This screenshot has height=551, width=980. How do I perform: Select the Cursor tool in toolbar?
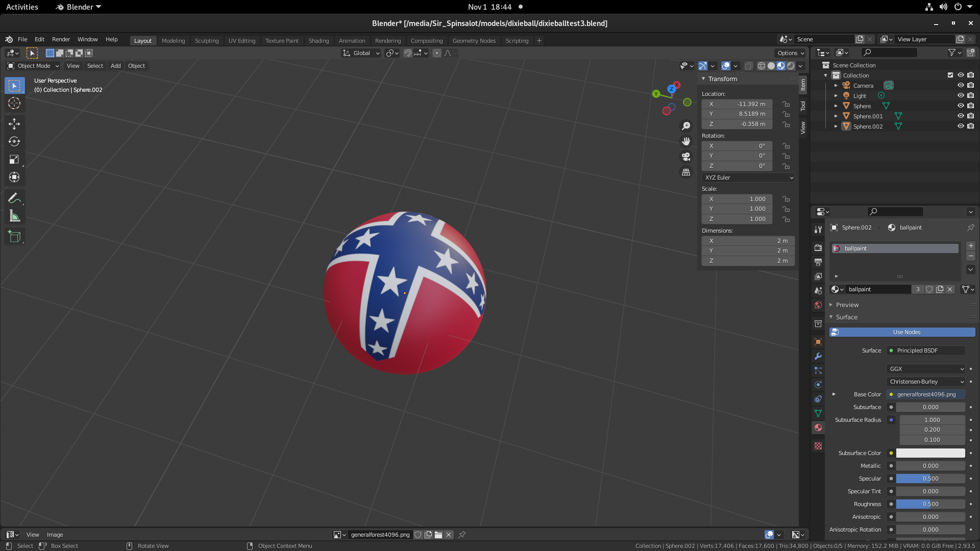(x=14, y=104)
